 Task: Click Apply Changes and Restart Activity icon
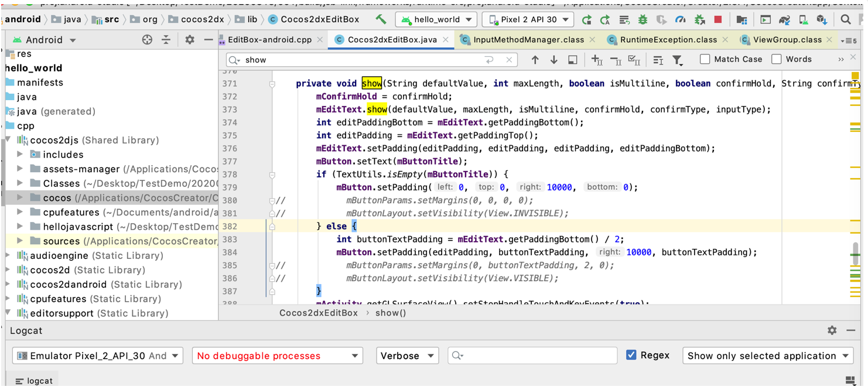click(624, 19)
